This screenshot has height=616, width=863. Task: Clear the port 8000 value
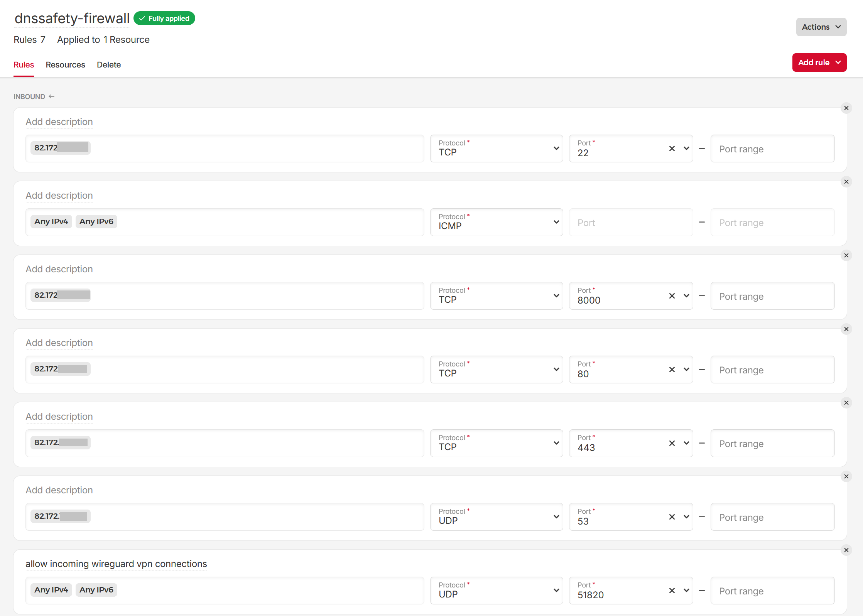coord(672,296)
